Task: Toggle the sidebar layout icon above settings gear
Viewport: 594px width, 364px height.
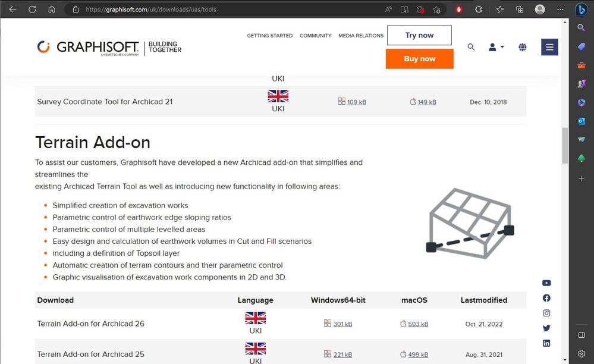Action: point(581,335)
